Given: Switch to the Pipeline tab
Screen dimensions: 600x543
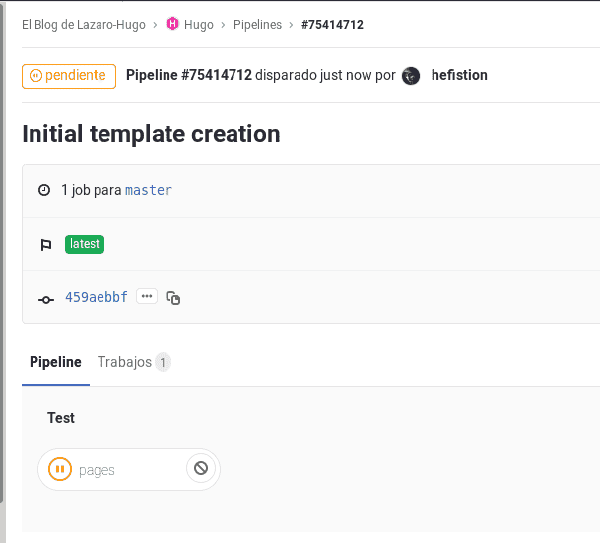Looking at the screenshot, I should pyautogui.click(x=56, y=362).
